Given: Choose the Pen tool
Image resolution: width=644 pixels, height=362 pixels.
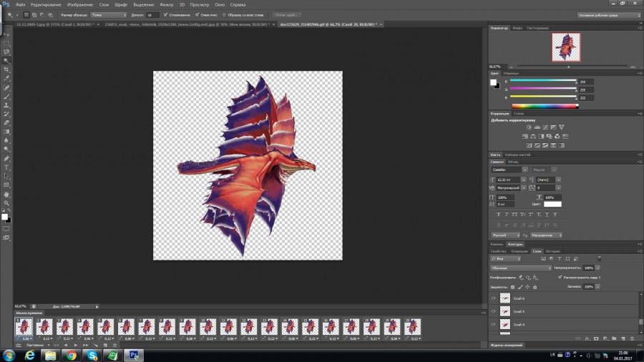Looking at the screenshot, I should coord(6,158).
